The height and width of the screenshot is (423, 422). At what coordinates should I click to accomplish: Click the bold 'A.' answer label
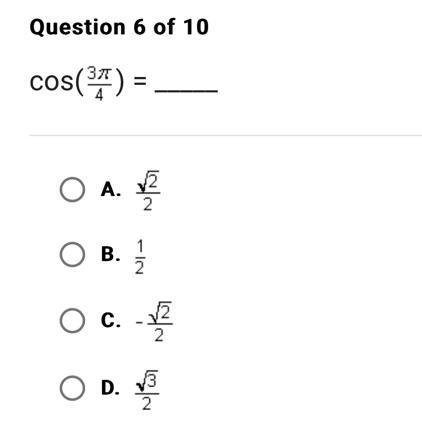tap(110, 190)
